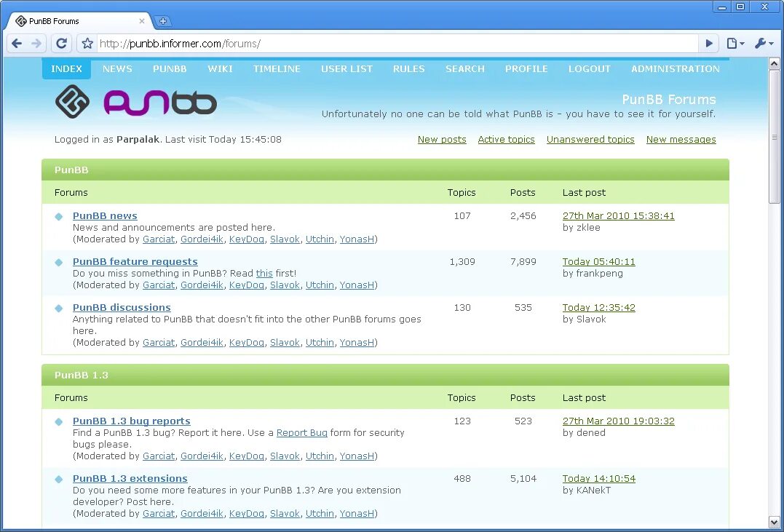
Task: Click the Go arrow beside the address bar
Action: 708,44
